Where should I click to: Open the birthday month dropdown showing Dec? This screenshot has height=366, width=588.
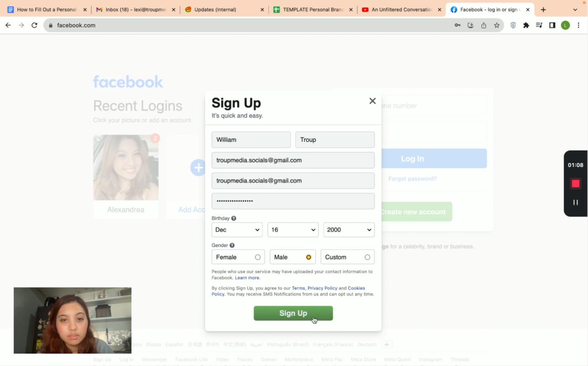pyautogui.click(x=237, y=230)
